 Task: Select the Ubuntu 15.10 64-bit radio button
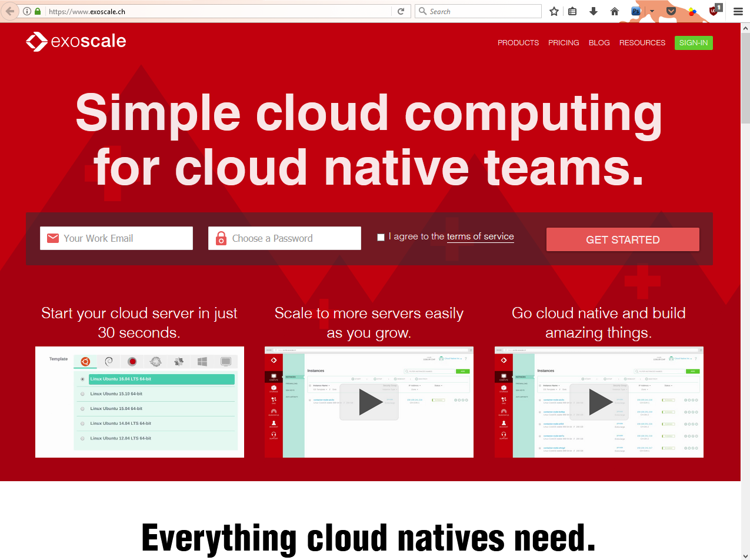pos(82,394)
